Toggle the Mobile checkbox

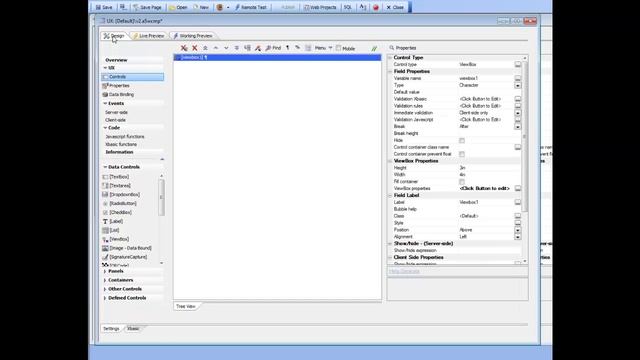coord(338,48)
